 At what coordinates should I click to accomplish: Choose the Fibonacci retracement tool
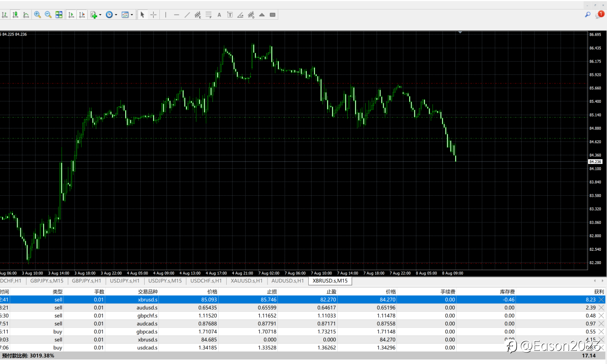209,15
